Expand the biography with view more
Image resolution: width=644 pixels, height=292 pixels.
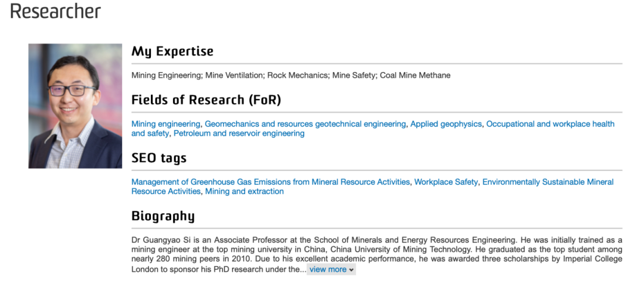332,269
